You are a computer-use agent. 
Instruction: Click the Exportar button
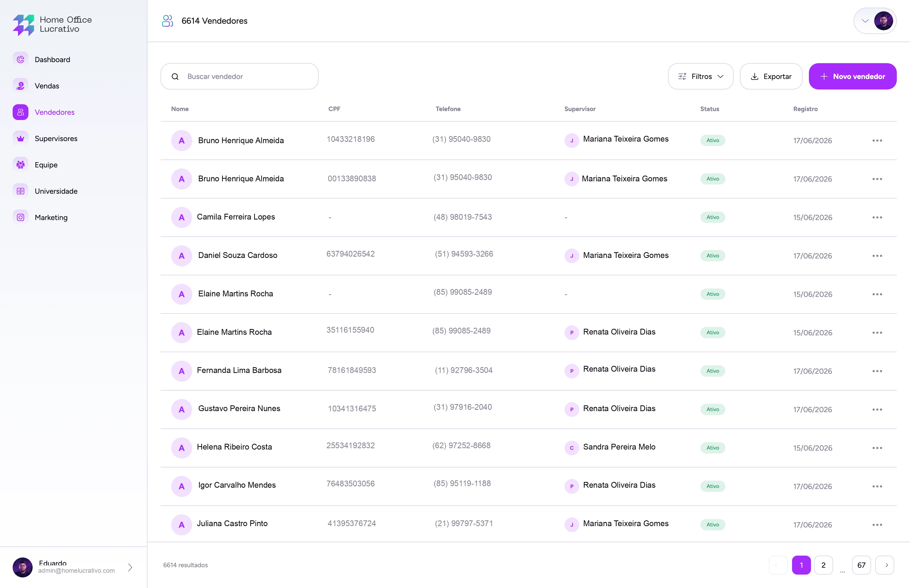click(771, 76)
